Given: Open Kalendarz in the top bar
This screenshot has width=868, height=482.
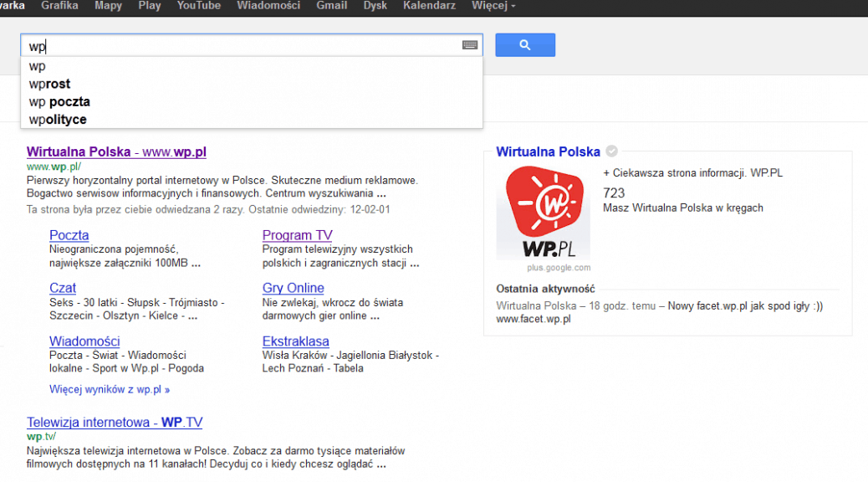Looking at the screenshot, I should point(430,6).
